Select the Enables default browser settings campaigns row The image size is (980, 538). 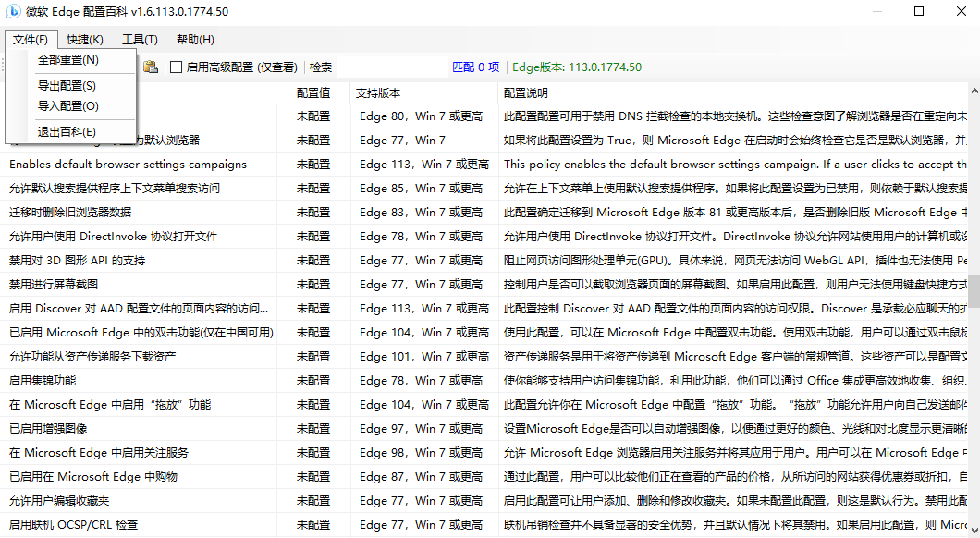click(x=484, y=165)
